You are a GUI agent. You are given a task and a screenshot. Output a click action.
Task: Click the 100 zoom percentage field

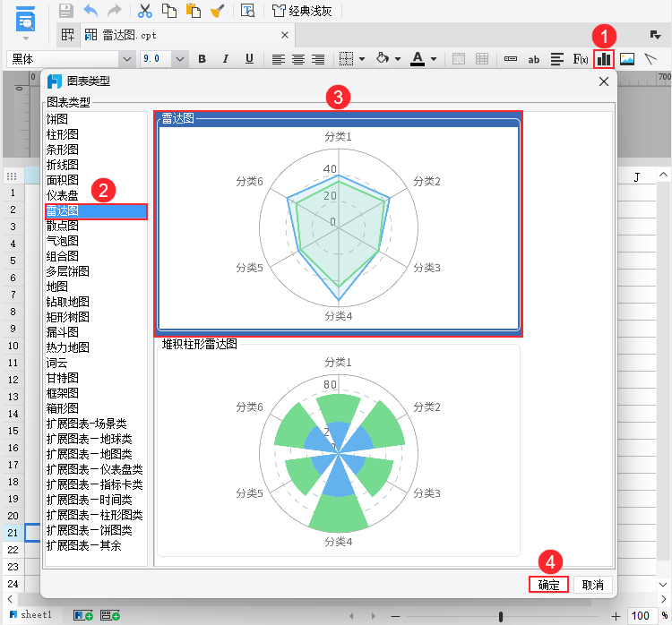pyautogui.click(x=641, y=616)
